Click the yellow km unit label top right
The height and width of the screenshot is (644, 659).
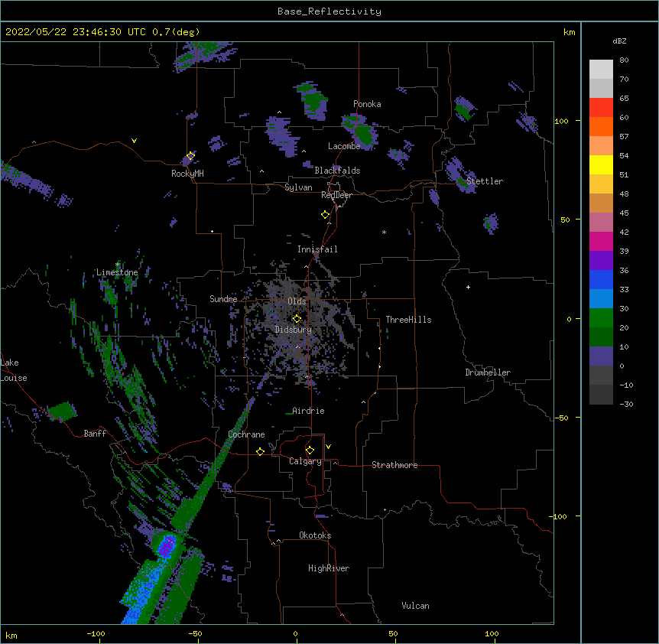[x=569, y=32]
